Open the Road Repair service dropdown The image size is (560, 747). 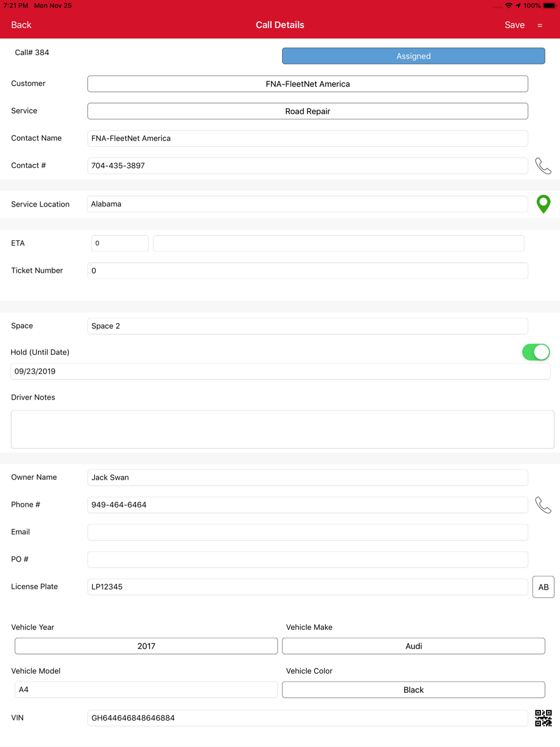click(x=307, y=111)
